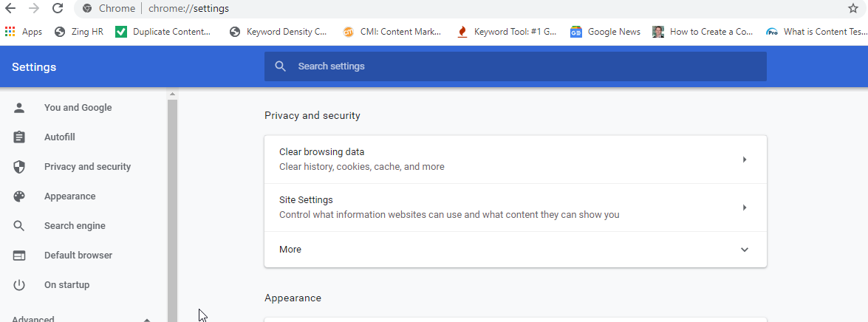Select Search engine in sidebar
This screenshot has height=322, width=868.
pos(75,226)
